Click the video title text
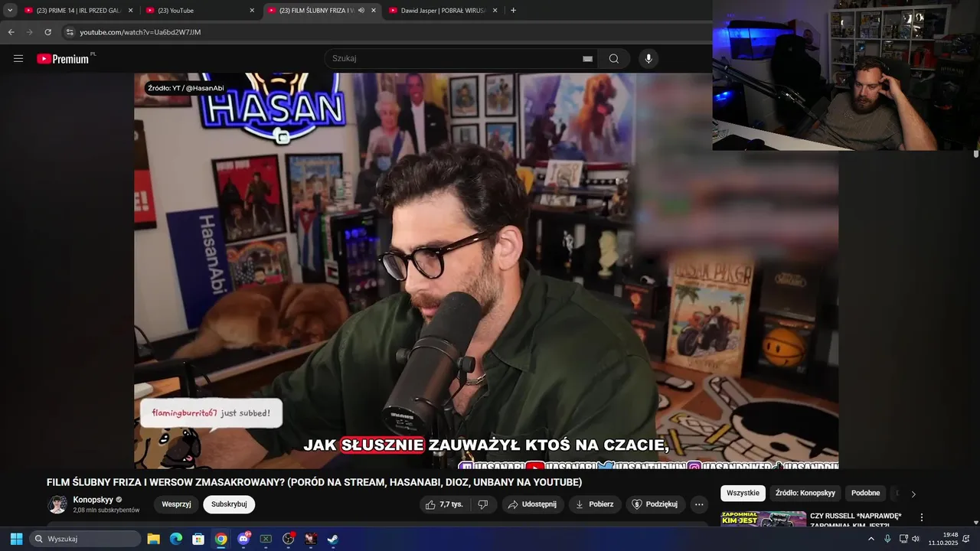980x551 pixels. coord(314,482)
